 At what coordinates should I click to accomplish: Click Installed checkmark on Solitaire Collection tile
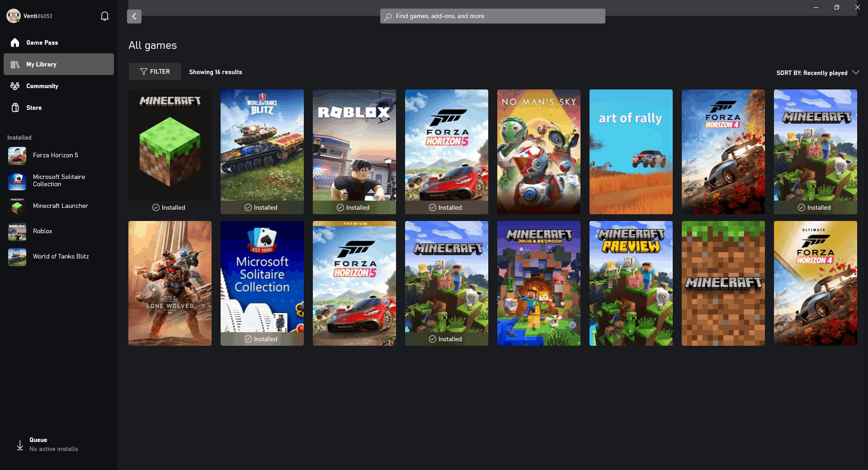tap(248, 339)
